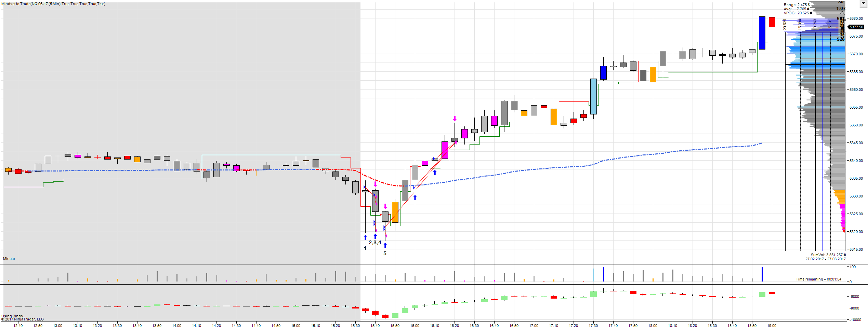Click the 100 label on volume panel axis
The height and width of the screenshot is (329, 868).
click(x=853, y=267)
